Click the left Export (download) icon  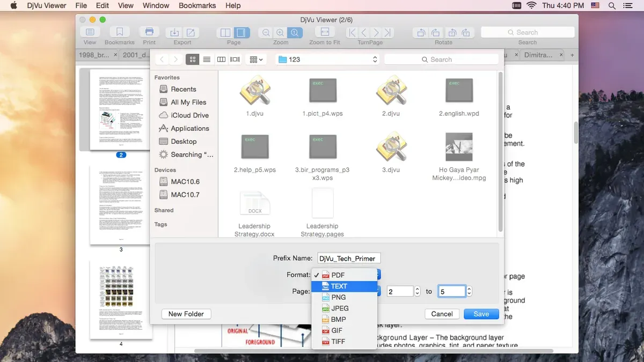tap(174, 33)
